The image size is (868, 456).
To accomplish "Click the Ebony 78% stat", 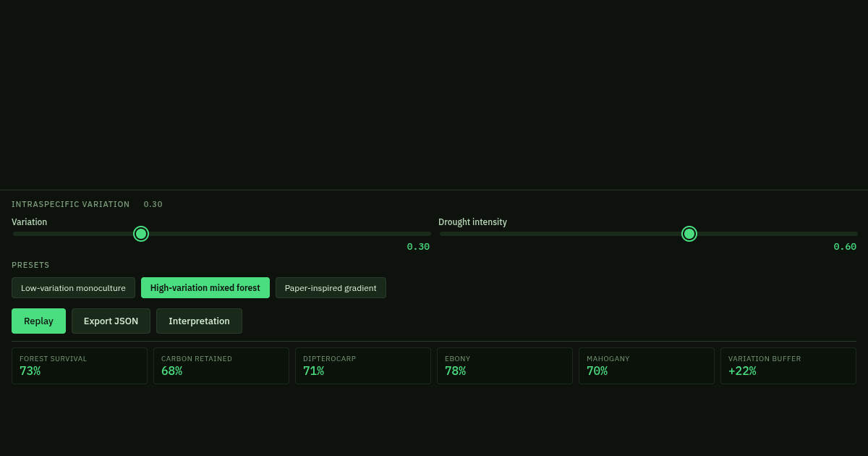I will click(x=505, y=366).
